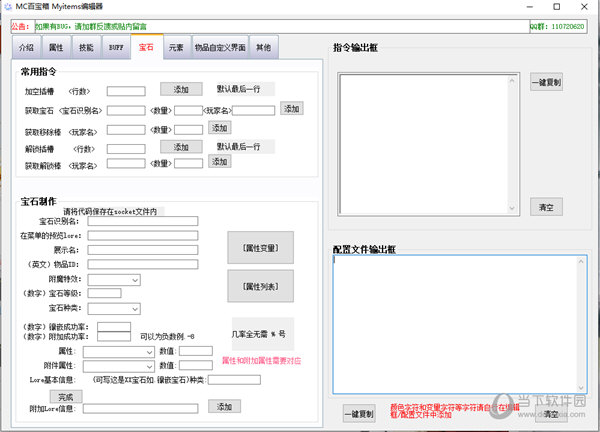This screenshot has height=432, width=600.
Task: Clear the 指令输出框 with 清空 button
Action: (546, 206)
